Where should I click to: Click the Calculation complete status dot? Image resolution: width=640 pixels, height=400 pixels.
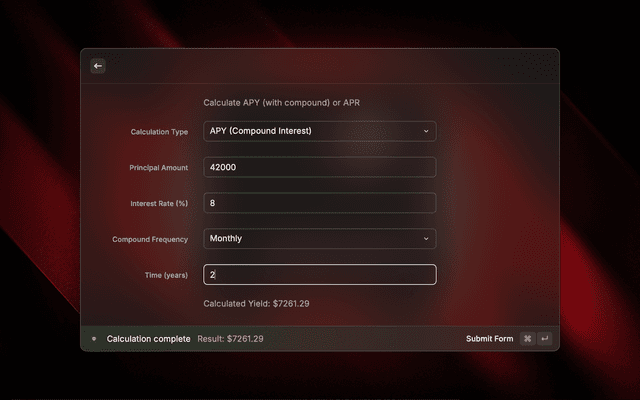94,339
